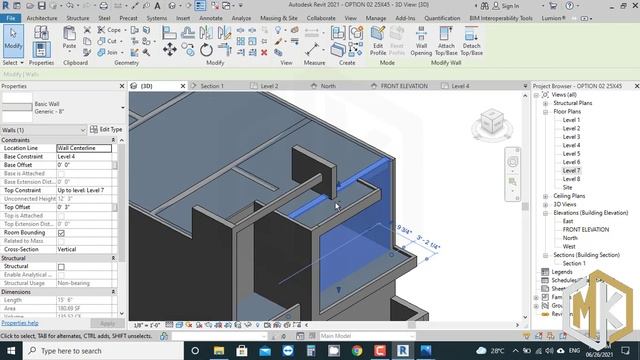Select the Rotate tool icon
Screen dimensions: 640x360
click(206, 50)
